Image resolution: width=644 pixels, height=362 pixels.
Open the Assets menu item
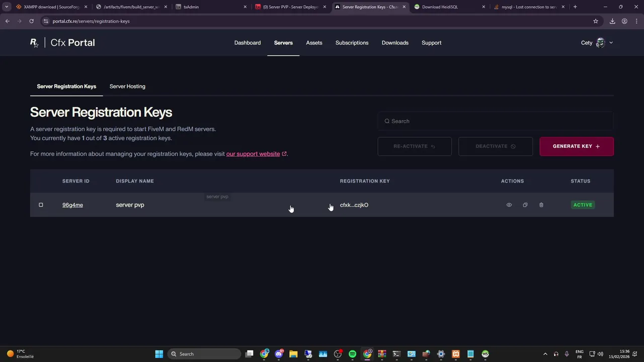pyautogui.click(x=314, y=43)
